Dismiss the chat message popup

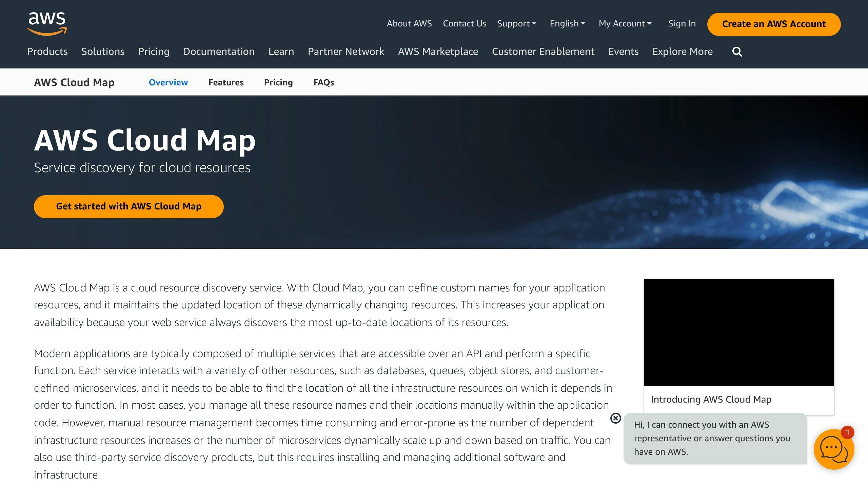(615, 418)
